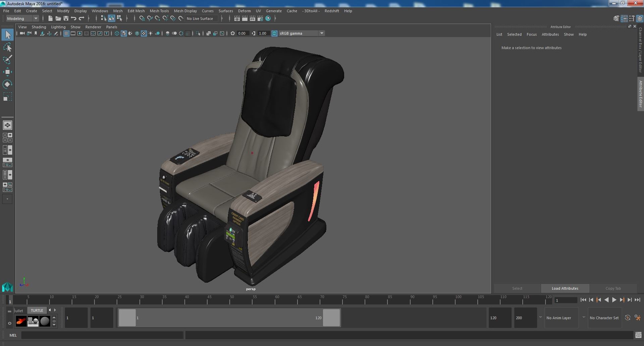Activate the Move tool

tap(7, 72)
